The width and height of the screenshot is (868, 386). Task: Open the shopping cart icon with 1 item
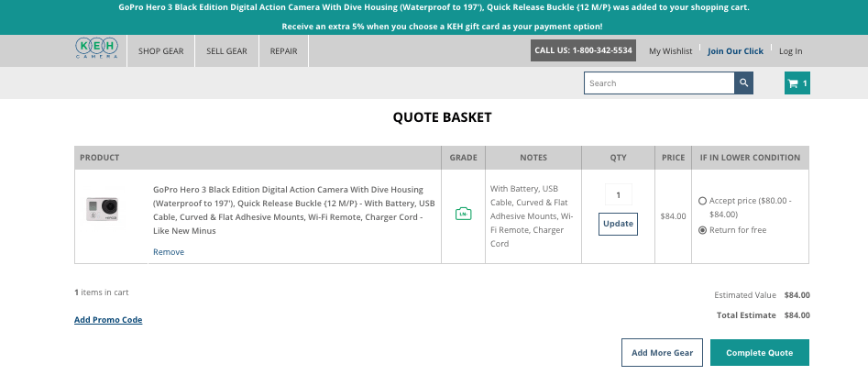pyautogui.click(x=797, y=83)
